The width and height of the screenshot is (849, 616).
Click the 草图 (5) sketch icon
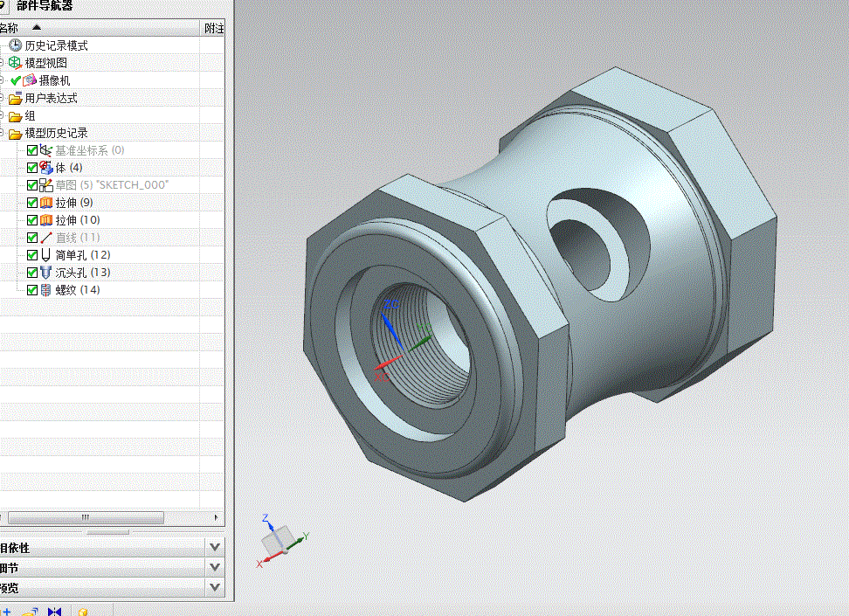[46, 185]
